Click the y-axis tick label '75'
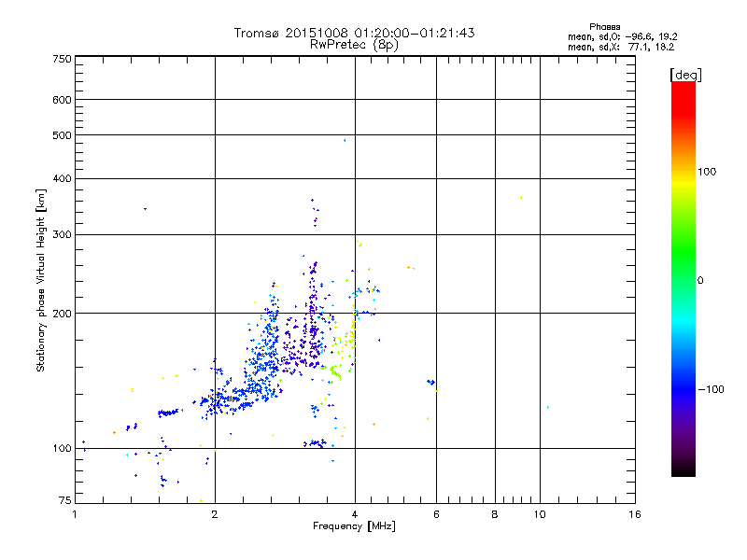 coord(65,500)
